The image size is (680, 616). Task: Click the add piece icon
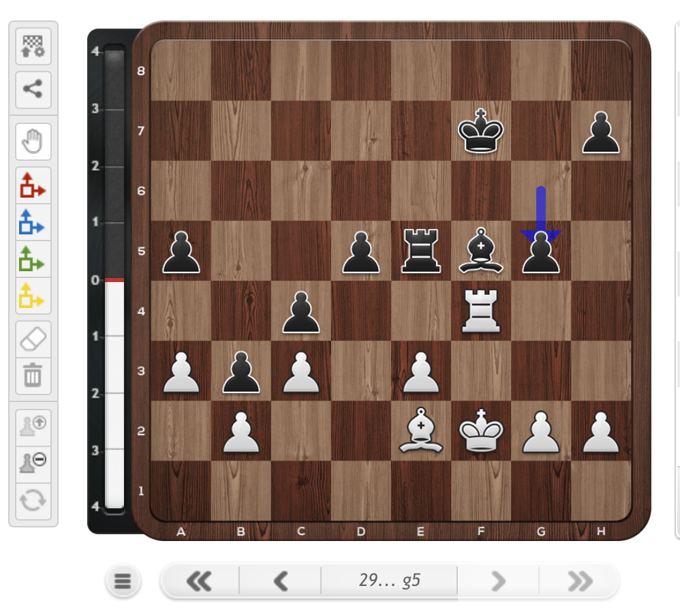[33, 426]
